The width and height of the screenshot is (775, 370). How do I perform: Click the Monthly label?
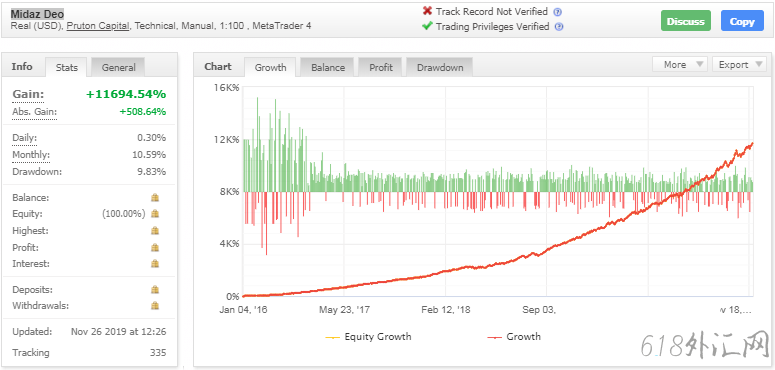31,155
